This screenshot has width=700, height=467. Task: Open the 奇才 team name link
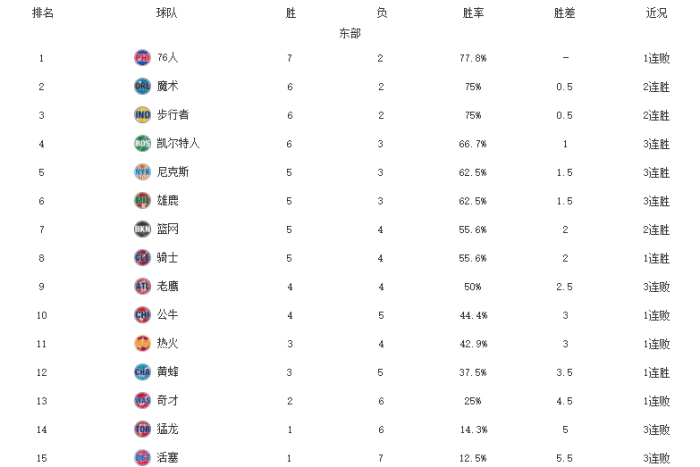click(x=168, y=400)
